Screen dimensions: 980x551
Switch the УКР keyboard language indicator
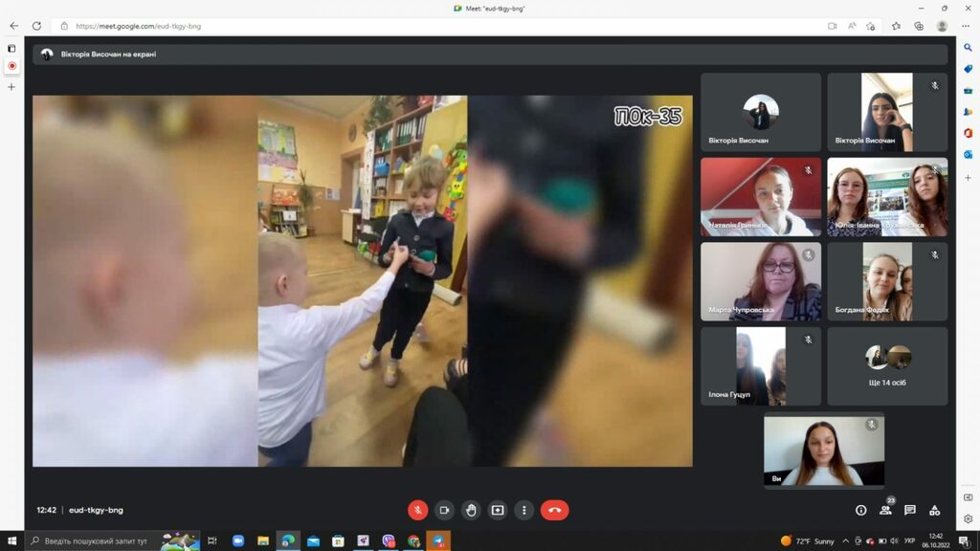click(x=909, y=541)
